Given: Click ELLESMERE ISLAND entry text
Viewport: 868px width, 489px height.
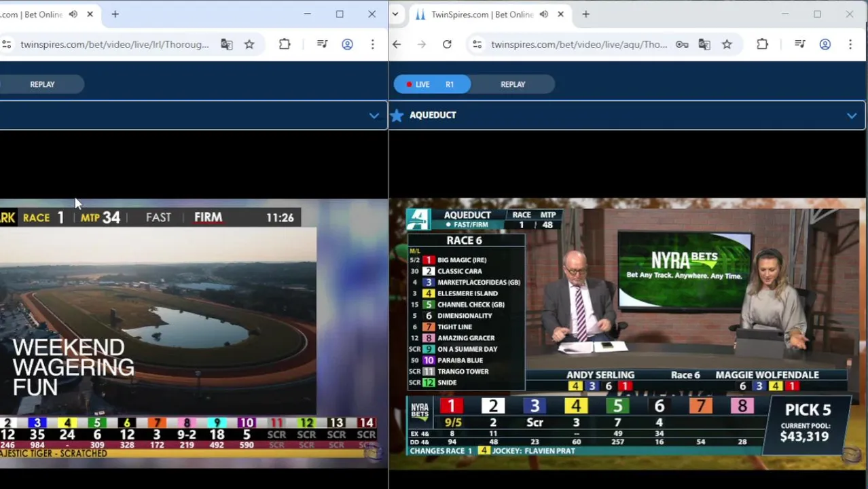Looking at the screenshot, I should pos(467,293).
